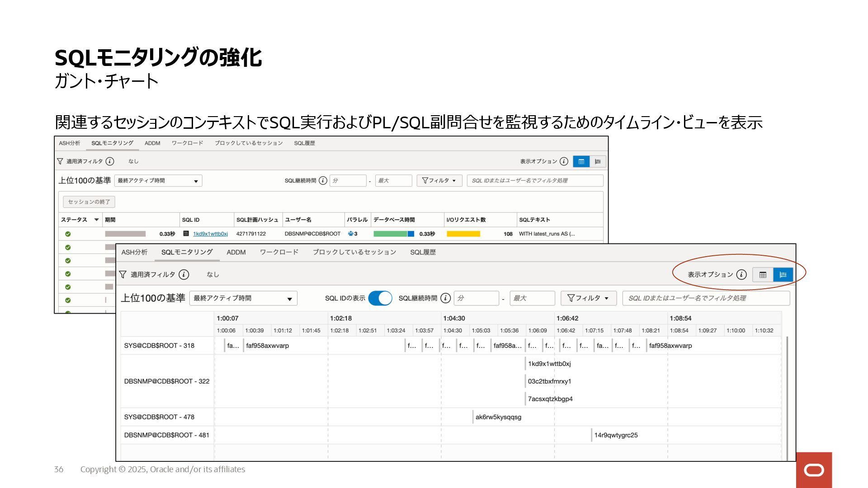Click the filter funnel icon in back window
The height and width of the screenshot is (488, 868).
[60, 161]
